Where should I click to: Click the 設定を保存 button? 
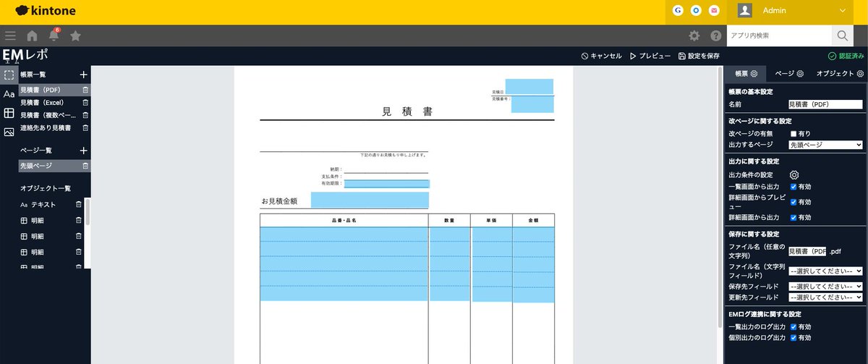699,56
